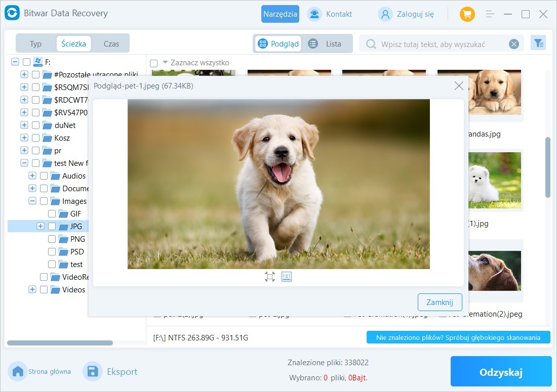
Task: Close the pet-1.jpeg preview dialog
Action: tap(459, 86)
